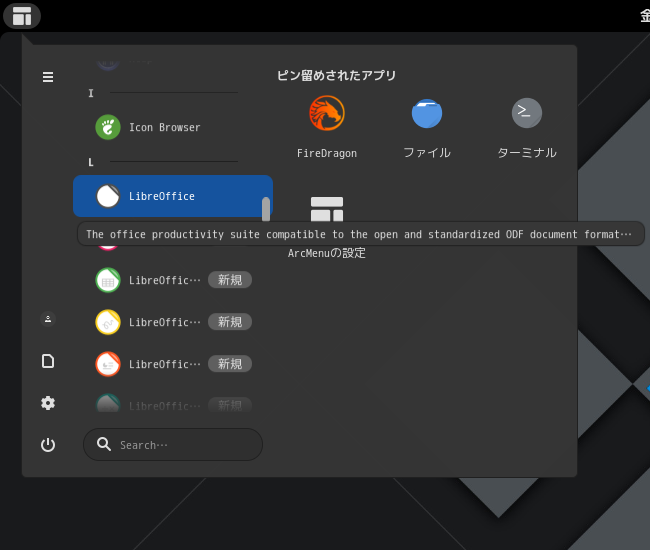This screenshot has height=550, width=650.
Task: Click the power button icon
Action: [x=48, y=445]
